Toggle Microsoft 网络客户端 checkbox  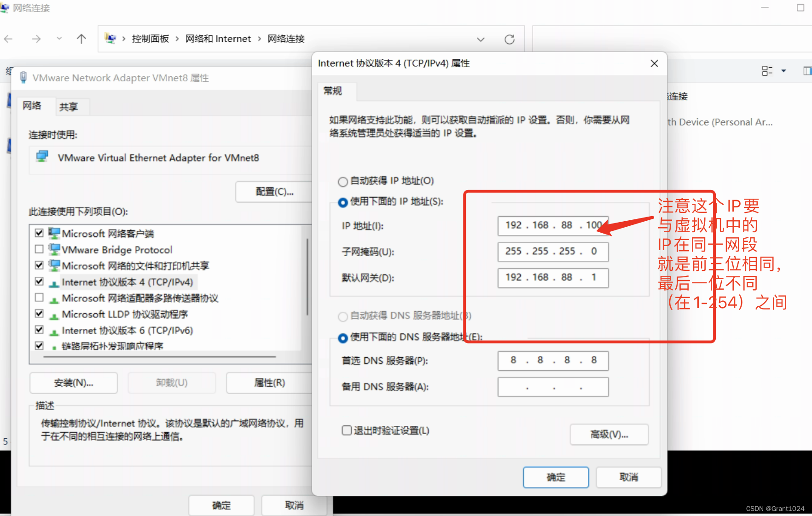pyautogui.click(x=39, y=233)
